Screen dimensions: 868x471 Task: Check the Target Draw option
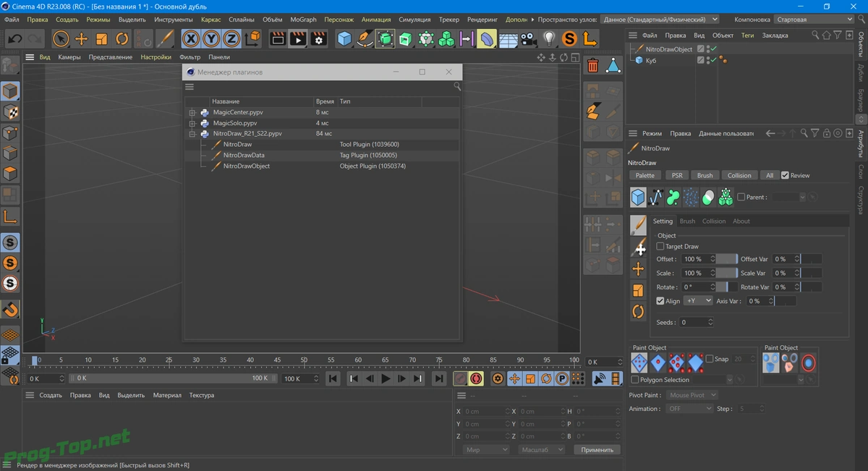660,247
